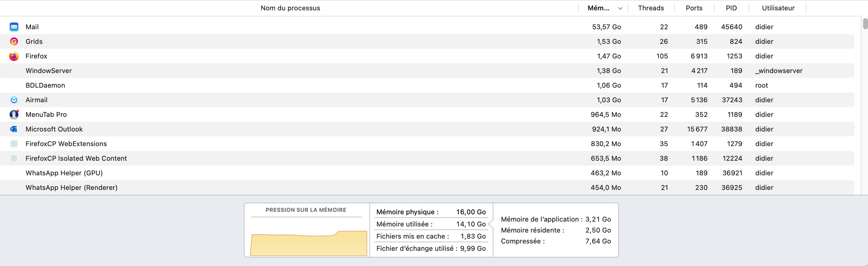The width and height of the screenshot is (868, 266).
Task: Sort by the Mém... column header
Action: (603, 8)
